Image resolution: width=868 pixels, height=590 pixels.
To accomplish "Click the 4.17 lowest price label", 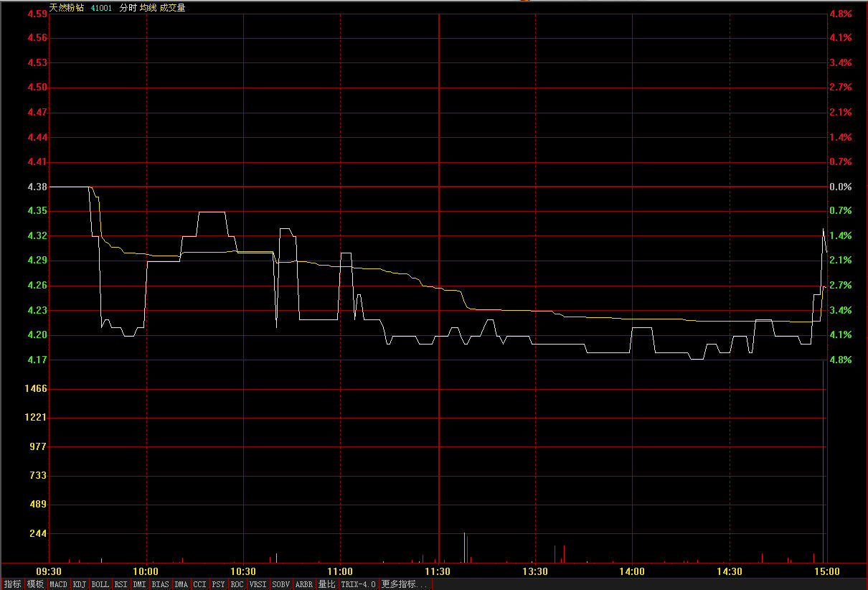I will [x=37, y=360].
